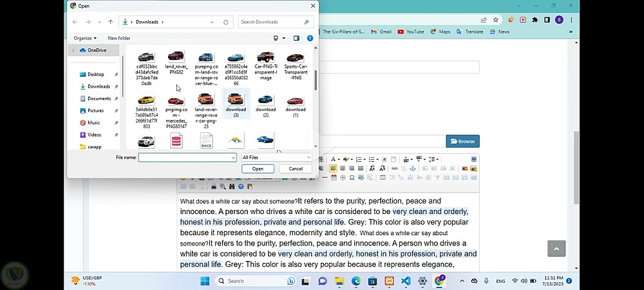Select Downloads in navigation pane
This screenshot has width=644, height=290.
click(99, 86)
